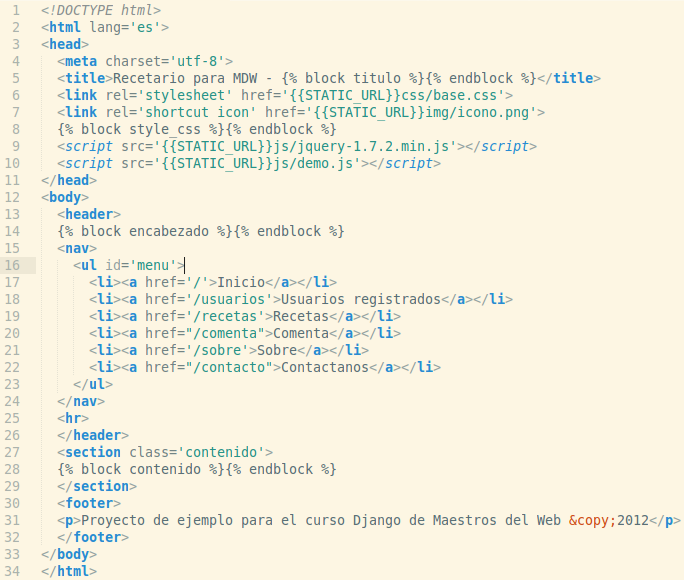Image resolution: width=684 pixels, height=580 pixels.
Task: Click 'Recetario para MDW' title text
Action: pyautogui.click(x=185, y=78)
